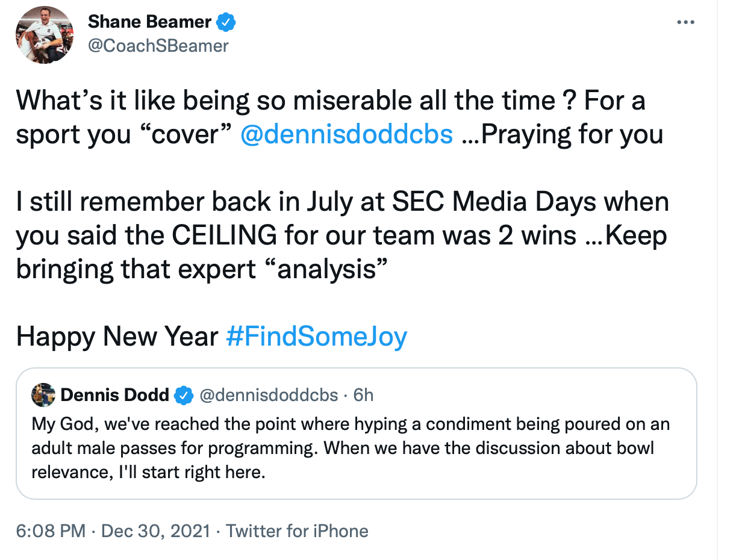Open the quoted tweet about bowl relevance
Image resolution: width=742 pixels, height=560 pixels.
(355, 449)
